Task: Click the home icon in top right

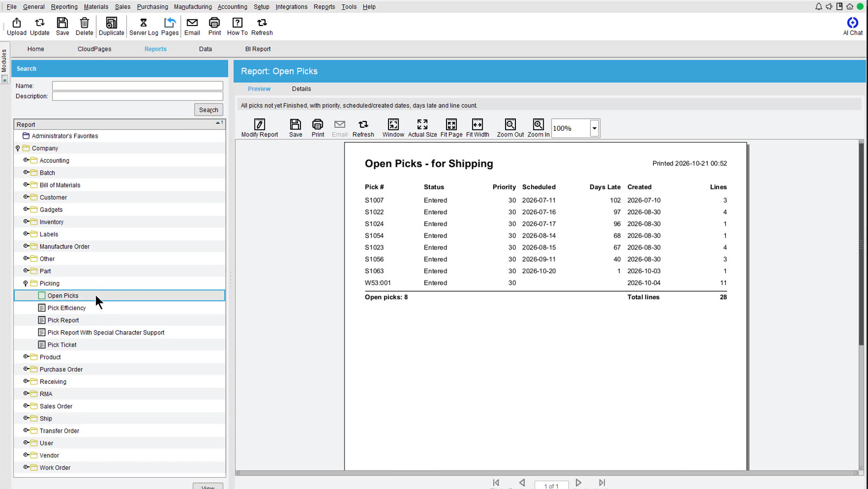Action: point(850,7)
